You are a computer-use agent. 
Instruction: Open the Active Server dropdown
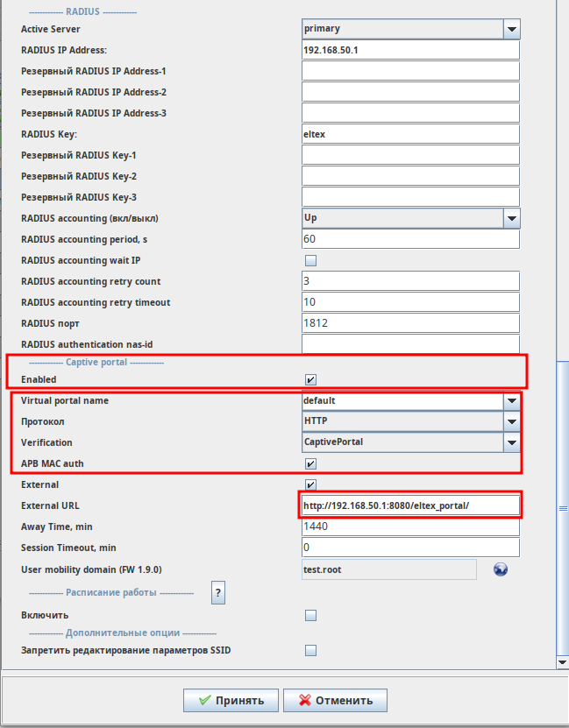point(512,29)
